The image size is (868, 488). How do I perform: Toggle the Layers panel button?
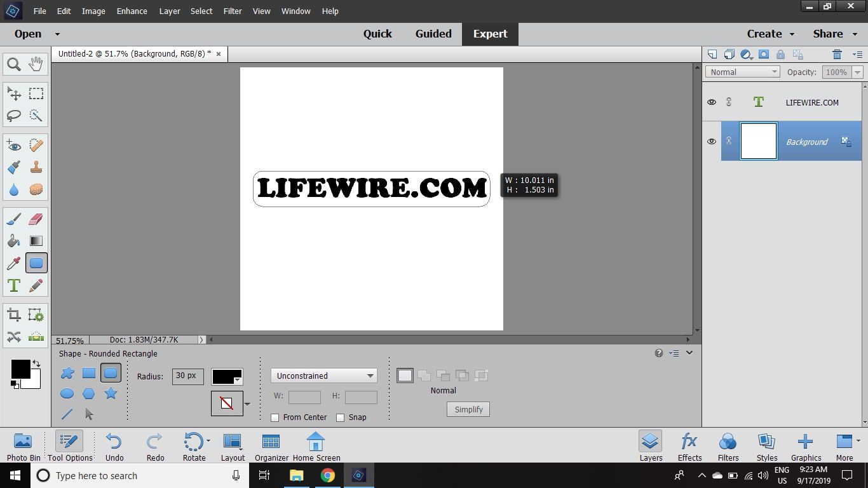[651, 446]
